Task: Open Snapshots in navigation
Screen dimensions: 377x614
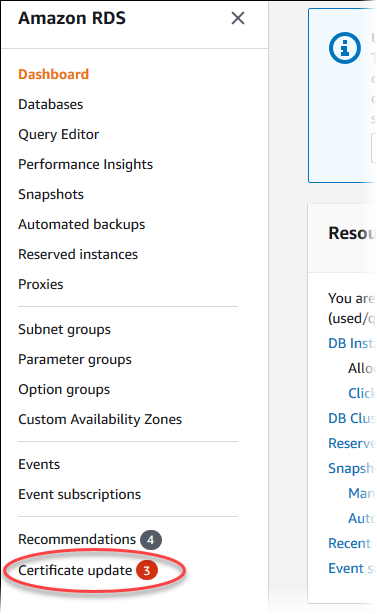Action: [x=51, y=194]
